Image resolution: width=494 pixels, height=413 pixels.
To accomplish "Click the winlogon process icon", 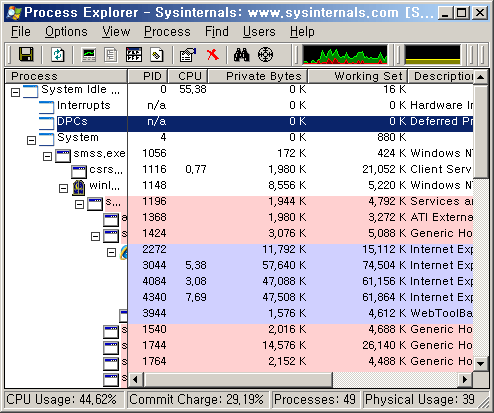I will [79, 187].
